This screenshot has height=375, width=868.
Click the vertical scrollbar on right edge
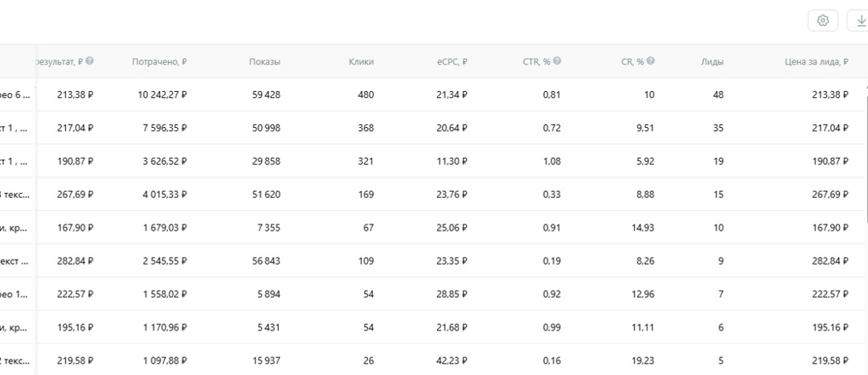click(865, 153)
